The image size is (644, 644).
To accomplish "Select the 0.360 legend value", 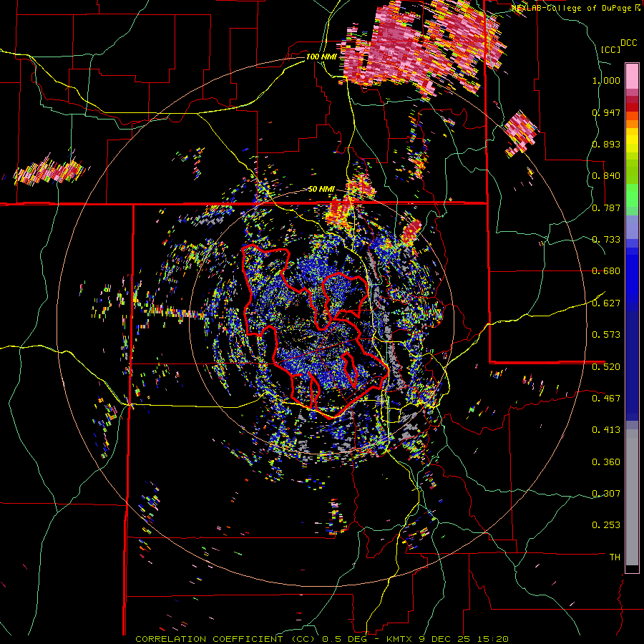I will 606,462.
